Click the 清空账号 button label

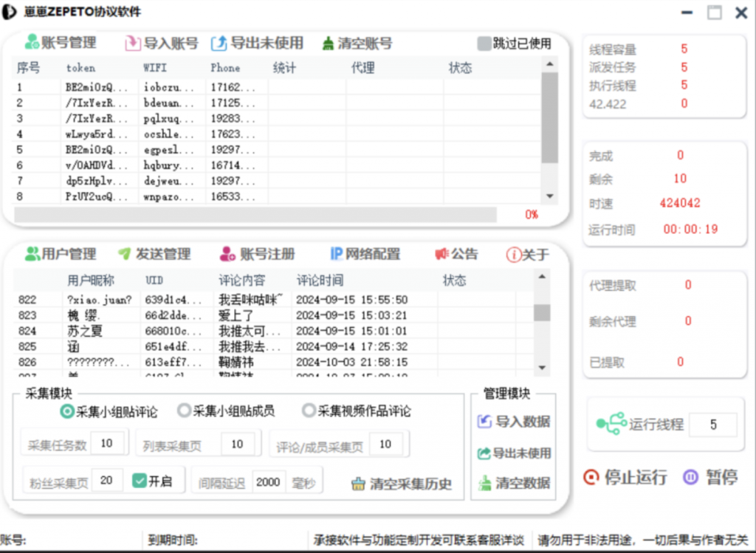[x=365, y=44]
